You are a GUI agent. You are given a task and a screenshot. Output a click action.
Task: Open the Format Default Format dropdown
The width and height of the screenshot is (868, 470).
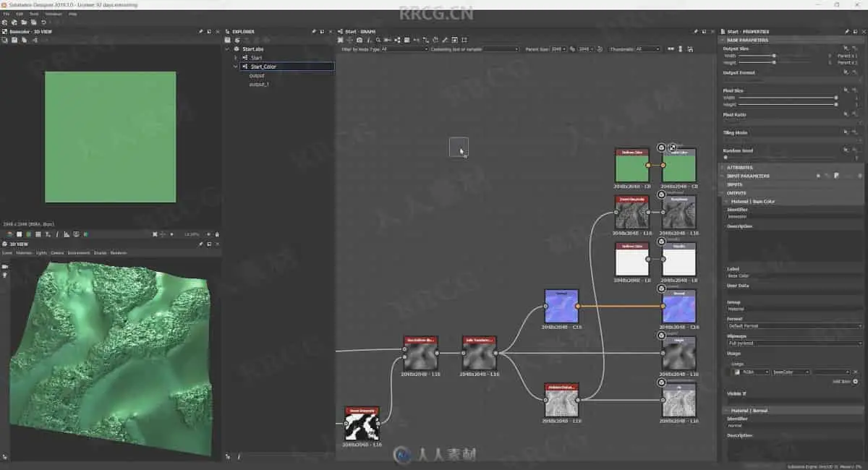(x=794, y=326)
